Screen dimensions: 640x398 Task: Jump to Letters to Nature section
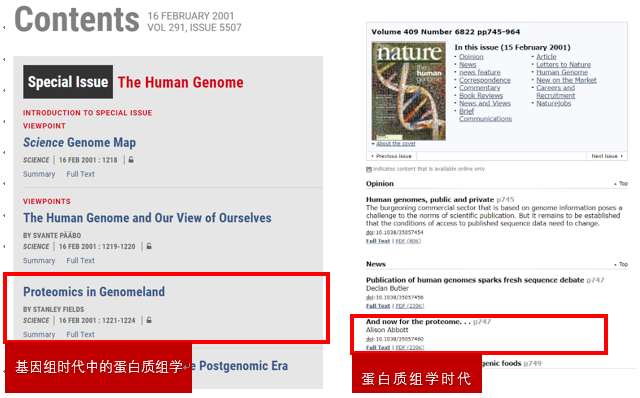pyautogui.click(x=563, y=64)
